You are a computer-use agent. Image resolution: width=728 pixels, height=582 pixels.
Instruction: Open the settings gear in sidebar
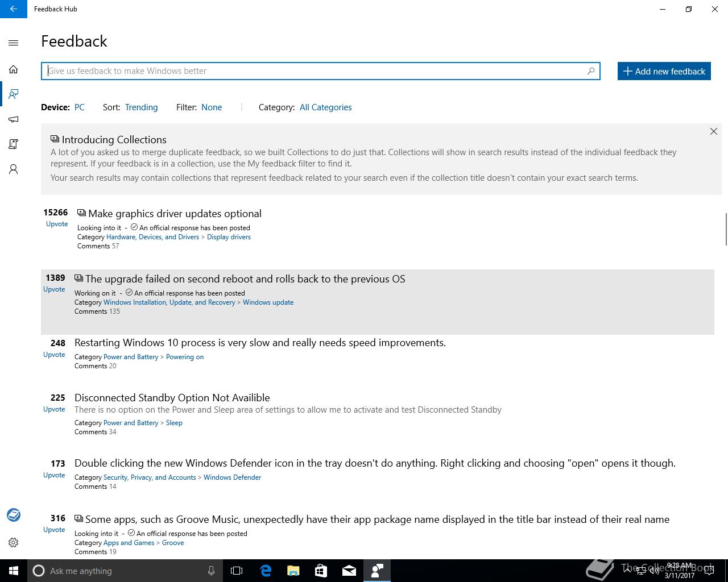pos(14,542)
